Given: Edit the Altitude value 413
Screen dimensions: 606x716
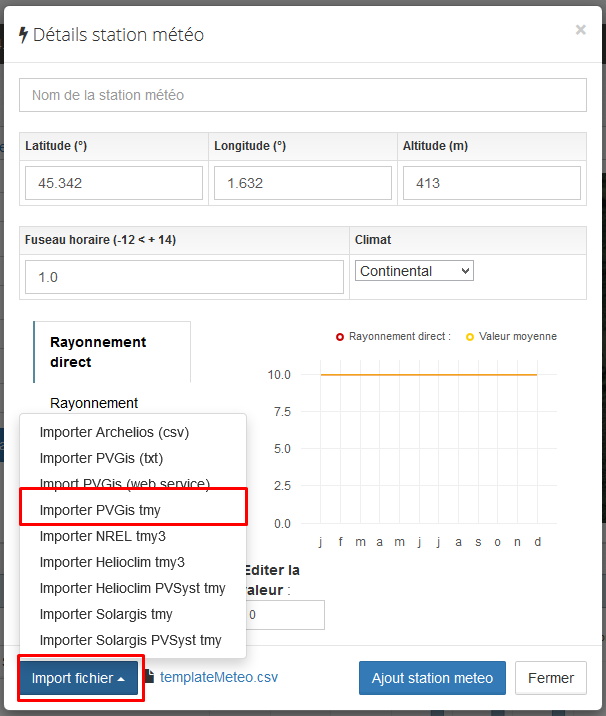Looking at the screenshot, I should [492, 183].
